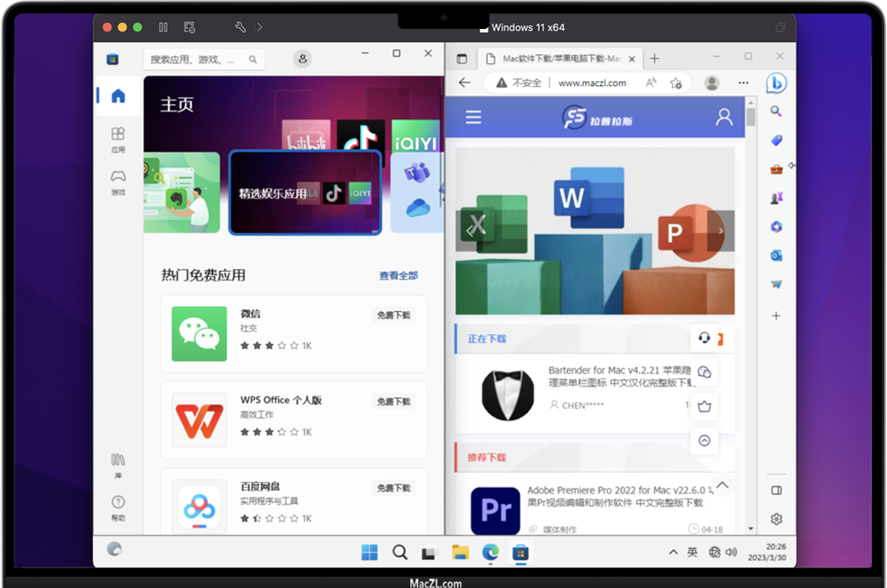Click the user profile icon on website header
Viewport: 887px width, 588px height.
coord(724,118)
